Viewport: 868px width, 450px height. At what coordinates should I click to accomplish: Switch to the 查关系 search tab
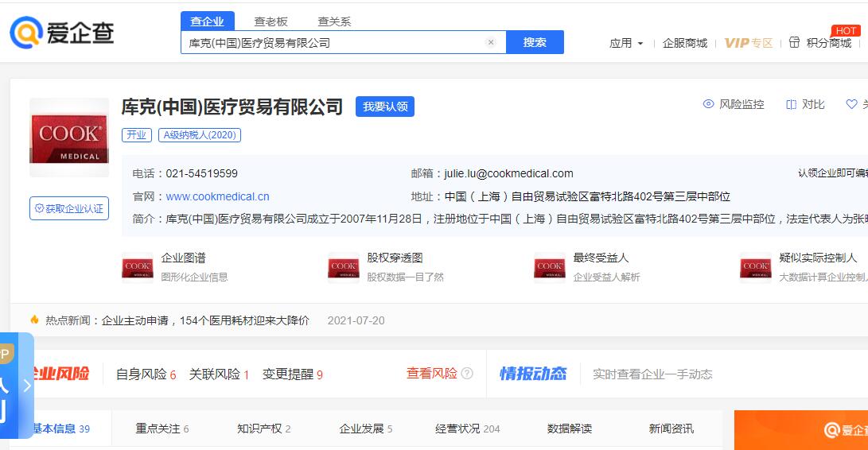pos(334,21)
